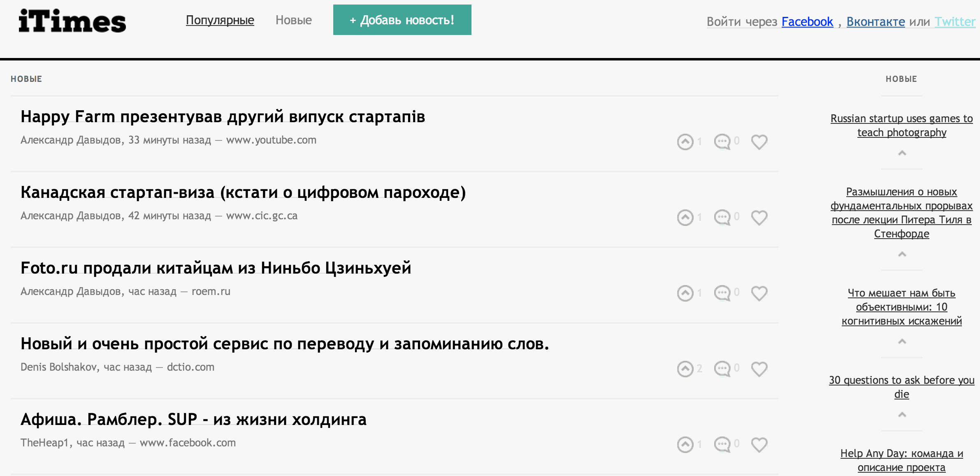This screenshot has height=476, width=980.
Task: Open headline Новый и очень простой сервис
Action: pyautogui.click(x=285, y=344)
